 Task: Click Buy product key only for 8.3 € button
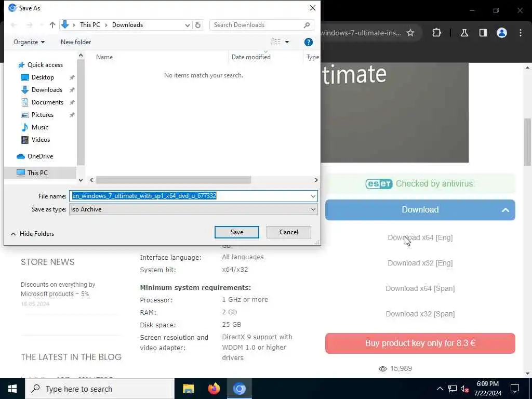pyautogui.click(x=420, y=343)
